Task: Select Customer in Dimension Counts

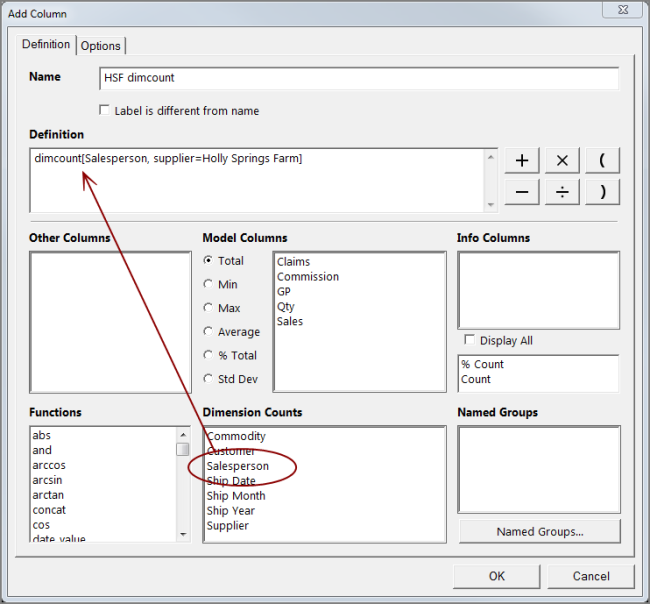Action: coord(231,451)
